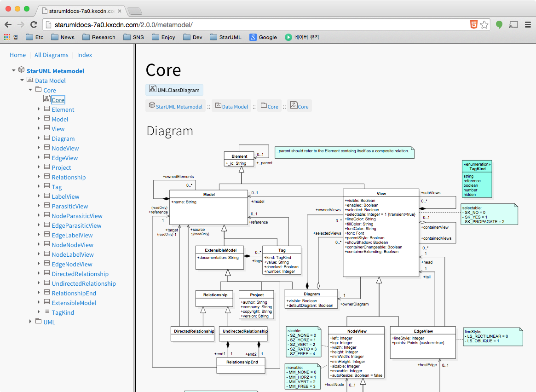This screenshot has height=392, width=536.
Task: Expand the Relationship tree item
Action: 38,177
